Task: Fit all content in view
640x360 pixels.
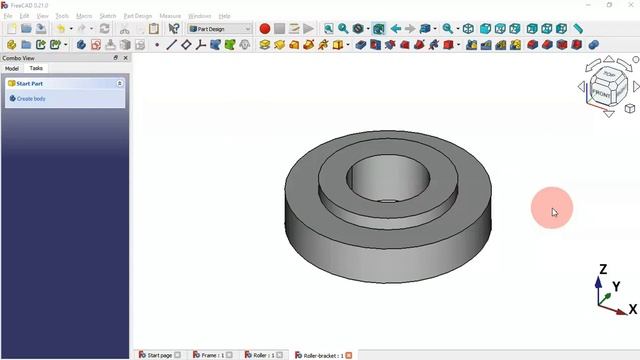Action: click(329, 29)
